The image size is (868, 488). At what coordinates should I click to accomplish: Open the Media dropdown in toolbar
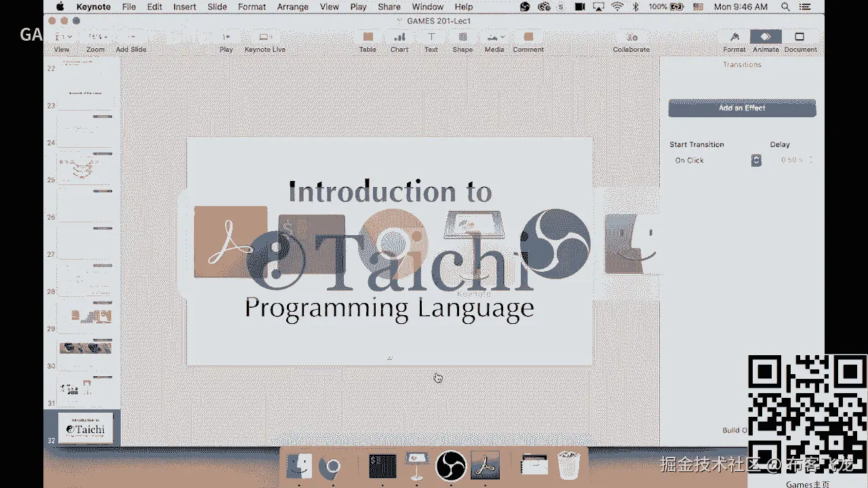[x=494, y=41]
